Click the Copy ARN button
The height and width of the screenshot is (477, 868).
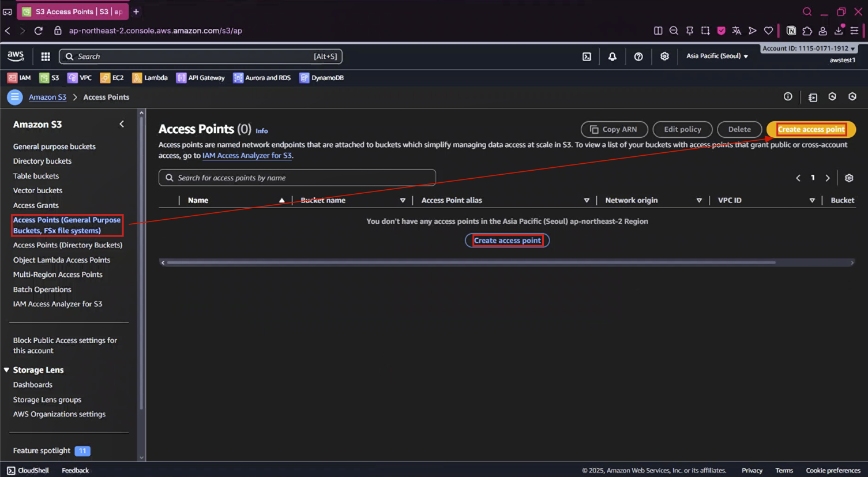pyautogui.click(x=614, y=129)
